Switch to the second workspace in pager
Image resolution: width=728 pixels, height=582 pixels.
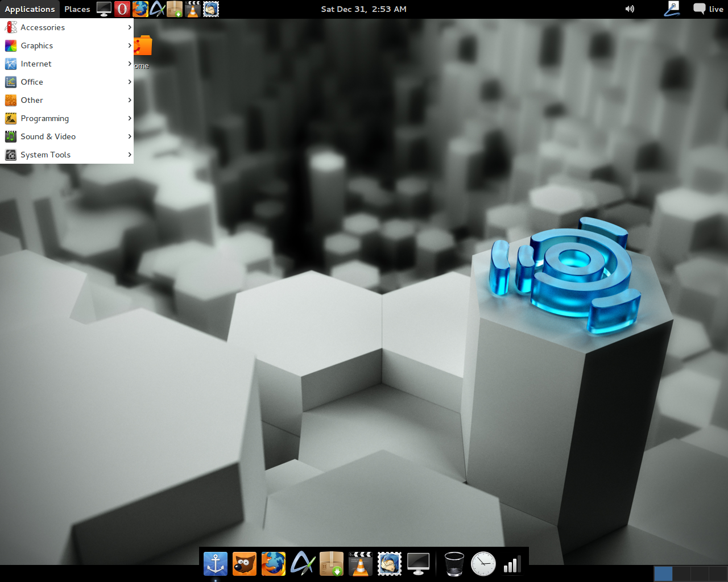point(681,573)
